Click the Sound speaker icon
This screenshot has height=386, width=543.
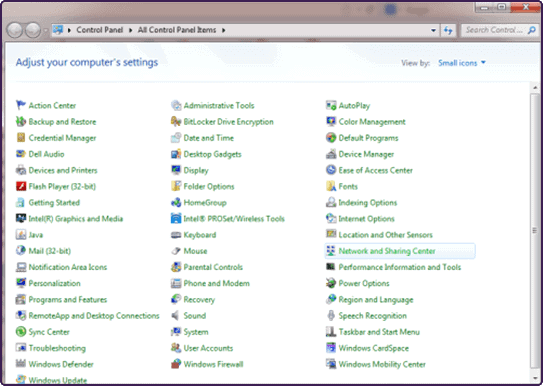(x=176, y=315)
